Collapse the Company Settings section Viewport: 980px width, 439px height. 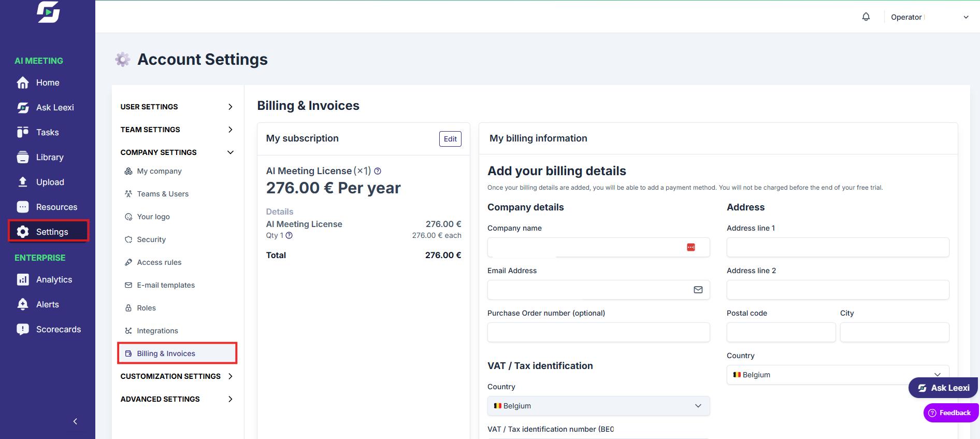click(177, 152)
